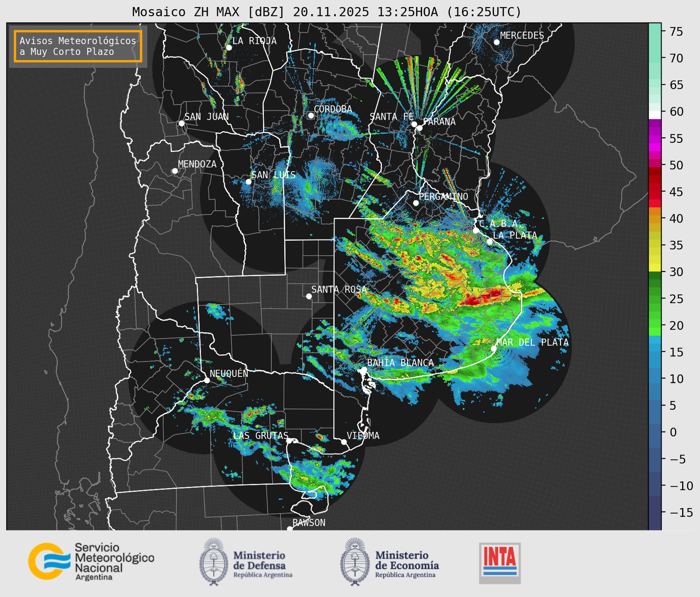Click the 30 dBZ label on color scale

pyautogui.click(x=676, y=272)
